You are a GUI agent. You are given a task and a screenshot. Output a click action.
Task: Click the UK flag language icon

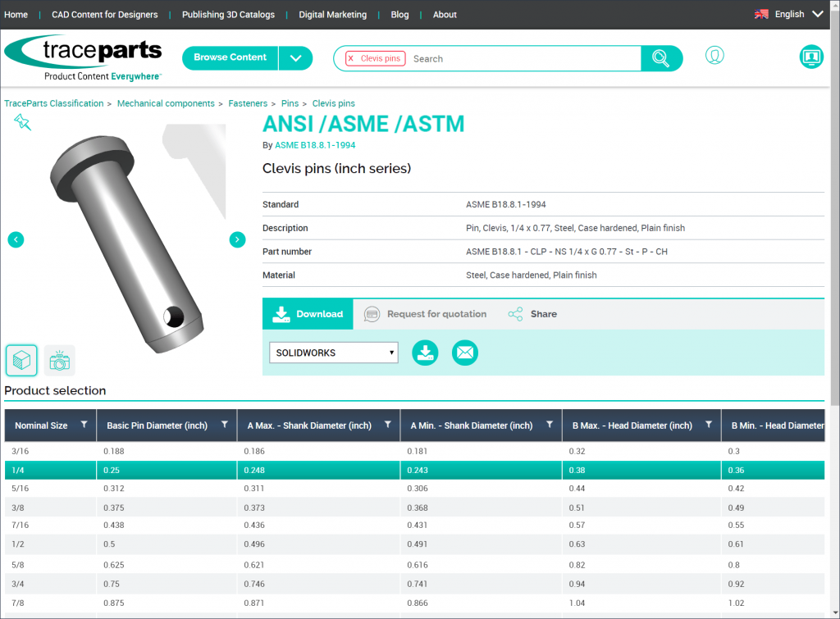(x=761, y=15)
